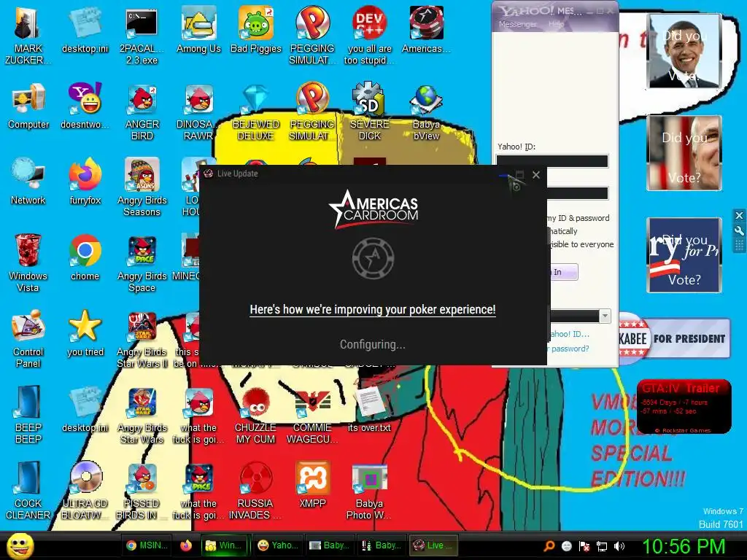Open the Messenger menu in Yahoo Messenger

[x=517, y=24]
